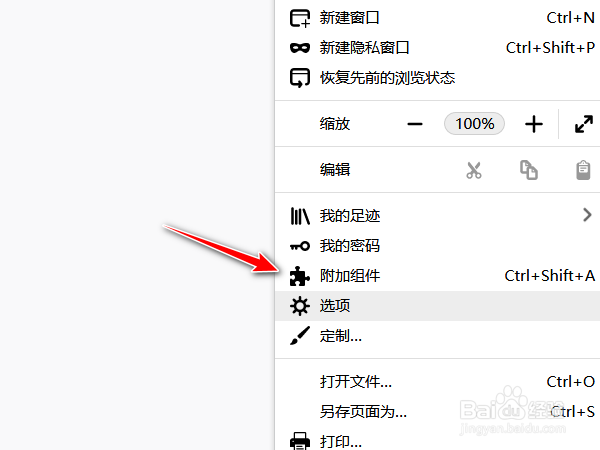Expand the 我的足迹 submenu arrow
This screenshot has height=450, width=600.
pyautogui.click(x=587, y=215)
